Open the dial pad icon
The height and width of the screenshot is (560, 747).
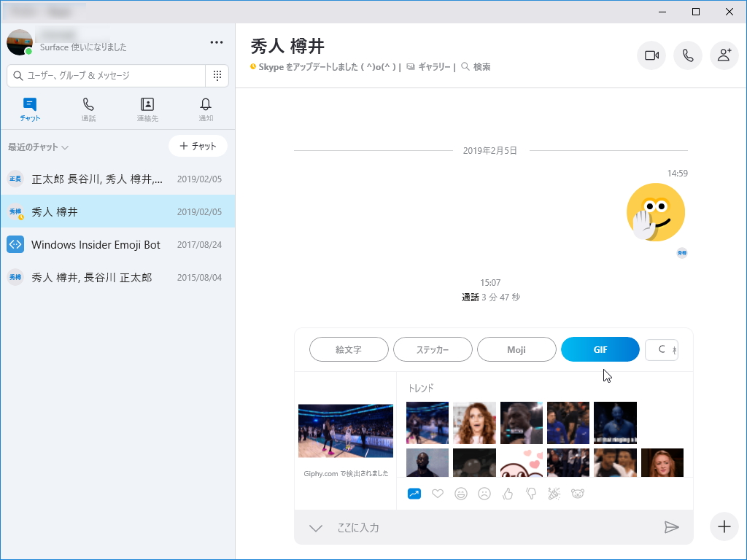tap(217, 76)
